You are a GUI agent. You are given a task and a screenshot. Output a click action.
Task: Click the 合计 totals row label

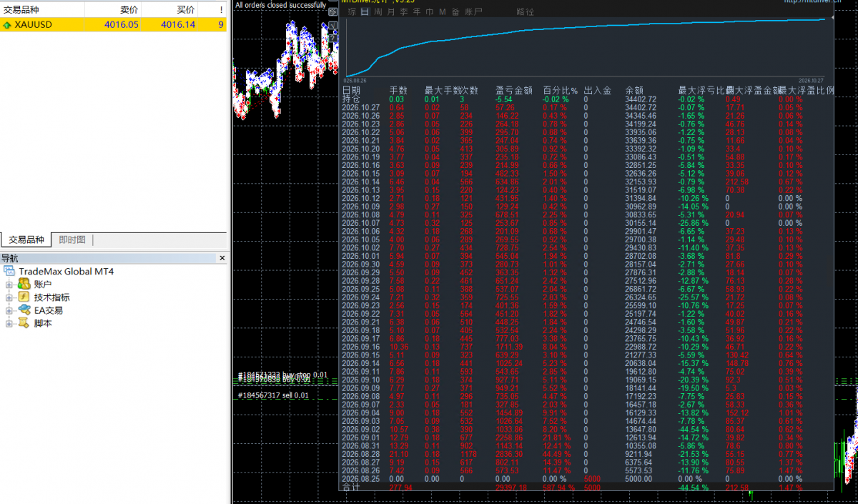[351, 487]
